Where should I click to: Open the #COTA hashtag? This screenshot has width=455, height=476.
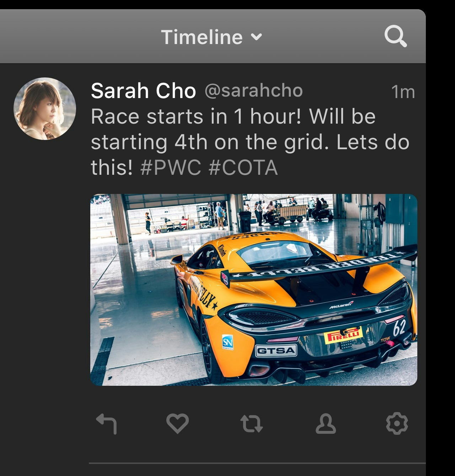pyautogui.click(x=242, y=167)
